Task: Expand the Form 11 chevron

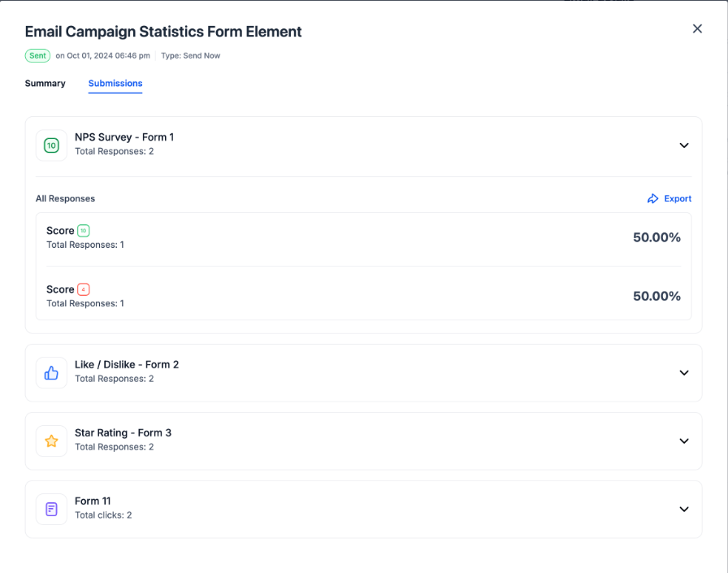Action: [x=684, y=510]
